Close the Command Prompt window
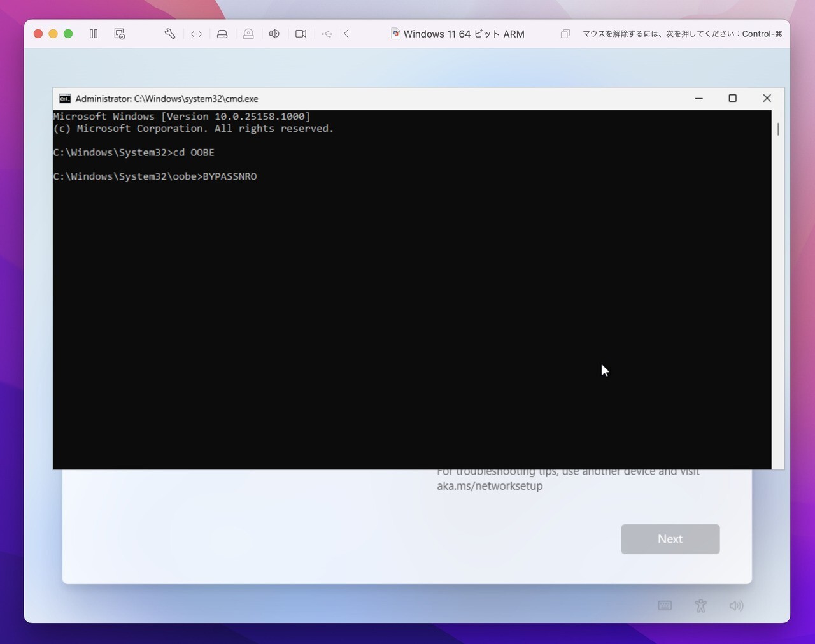Screen dimensions: 815x644 tap(767, 98)
